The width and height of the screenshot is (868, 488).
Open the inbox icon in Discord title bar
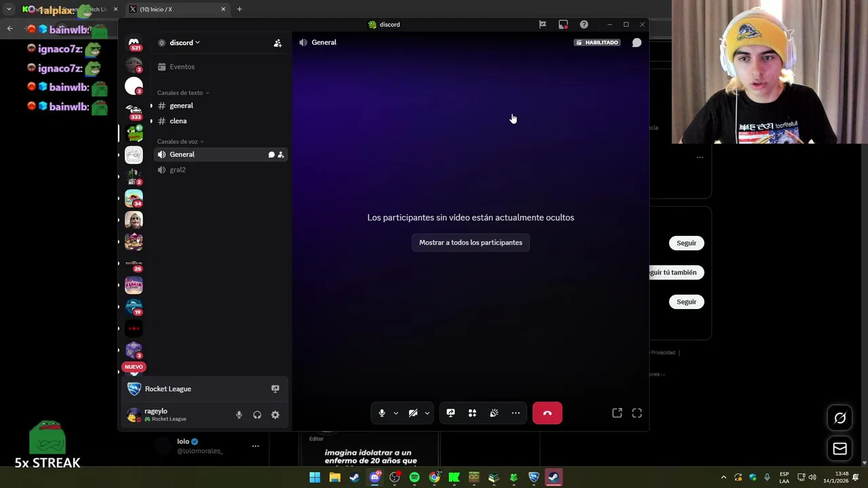pos(563,24)
